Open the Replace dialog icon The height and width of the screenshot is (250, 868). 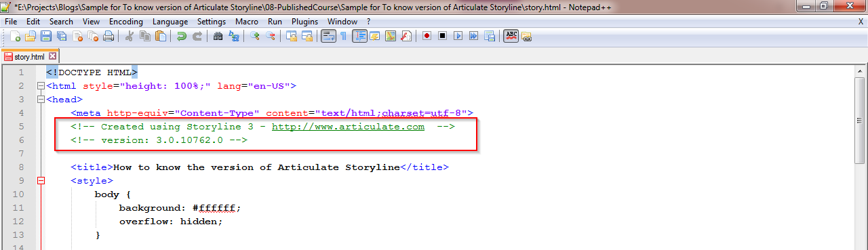pos(234,36)
